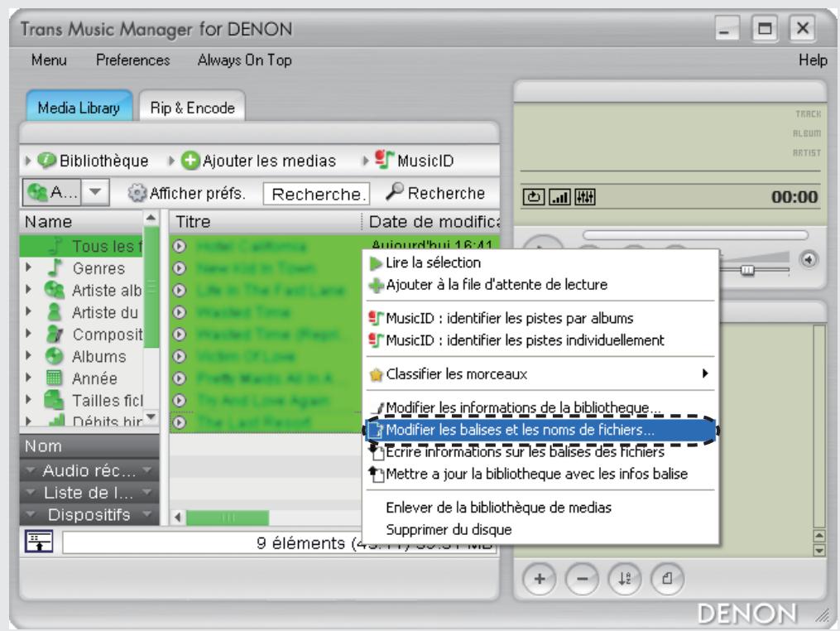Click the repeat mode icon in player display

(534, 197)
